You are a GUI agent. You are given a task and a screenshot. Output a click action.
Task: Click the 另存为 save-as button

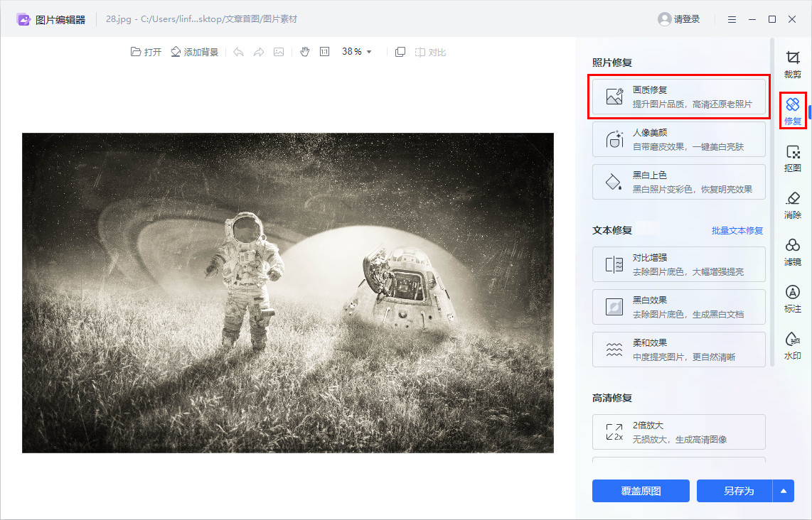click(734, 491)
